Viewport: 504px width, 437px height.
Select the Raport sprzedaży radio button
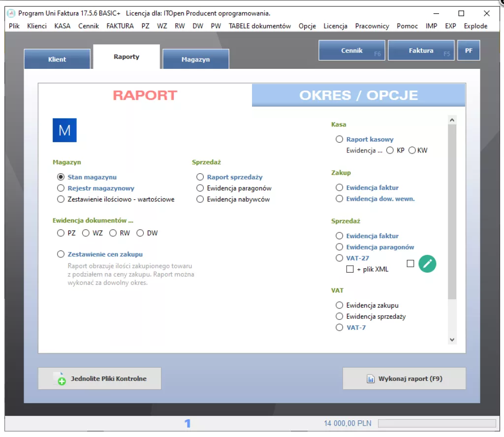pyautogui.click(x=200, y=177)
